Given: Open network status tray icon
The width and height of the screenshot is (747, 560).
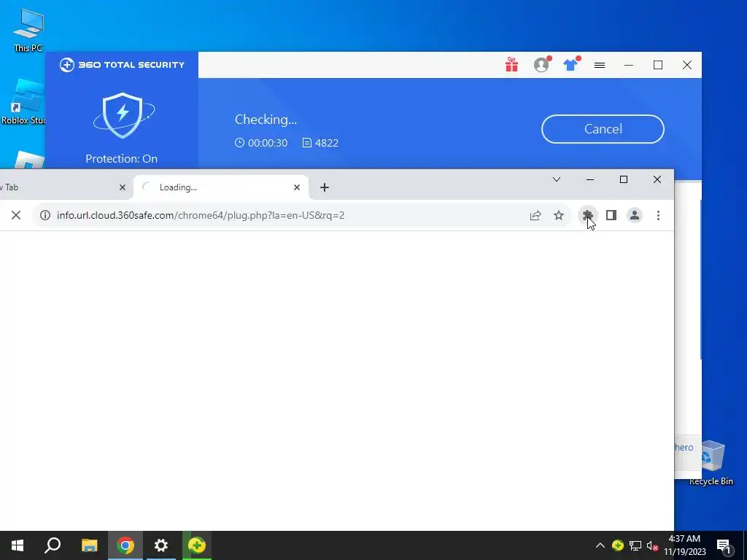Looking at the screenshot, I should click(635, 545).
